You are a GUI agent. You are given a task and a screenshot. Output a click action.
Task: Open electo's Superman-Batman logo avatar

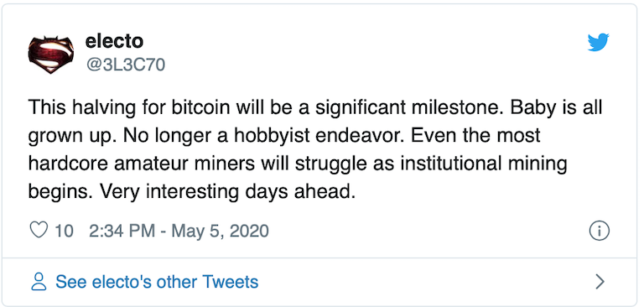click(50, 55)
